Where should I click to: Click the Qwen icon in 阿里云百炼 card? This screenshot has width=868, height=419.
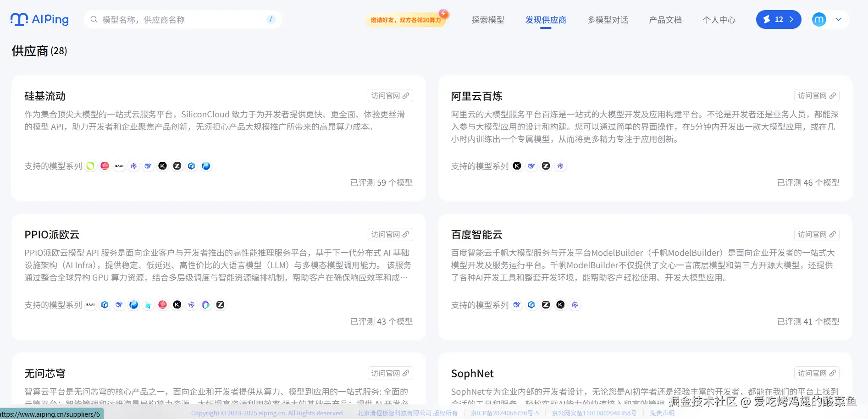(560, 166)
